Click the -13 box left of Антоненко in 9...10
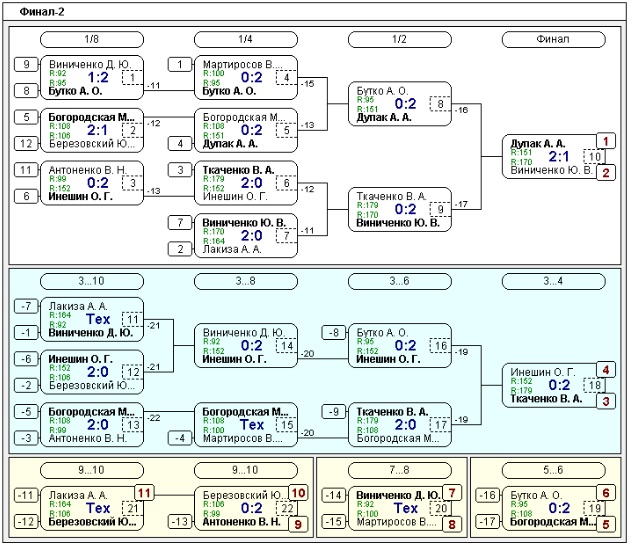630x545 pixels. point(180,522)
